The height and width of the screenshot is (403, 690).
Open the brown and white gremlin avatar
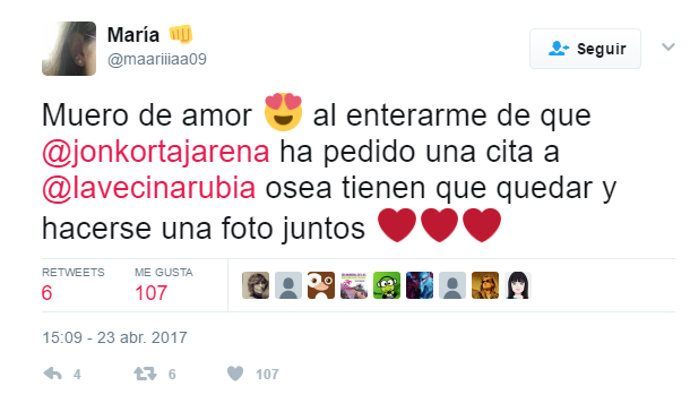321,286
